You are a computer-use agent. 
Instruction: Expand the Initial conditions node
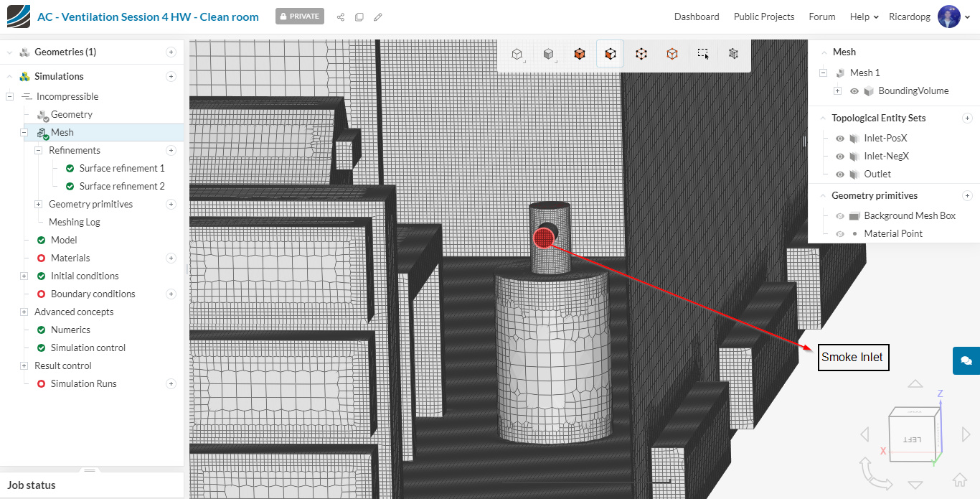(24, 276)
